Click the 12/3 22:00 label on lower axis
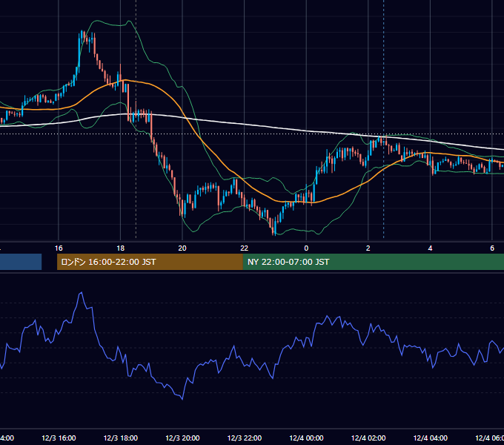504x445 pixels. click(245, 438)
